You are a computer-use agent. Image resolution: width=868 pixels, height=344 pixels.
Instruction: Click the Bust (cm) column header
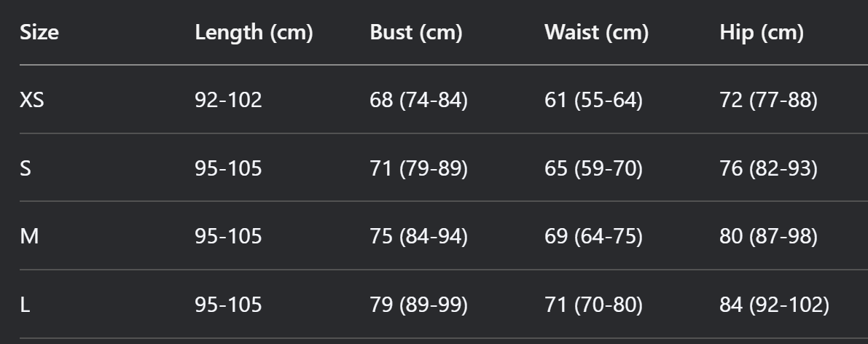[x=416, y=32]
